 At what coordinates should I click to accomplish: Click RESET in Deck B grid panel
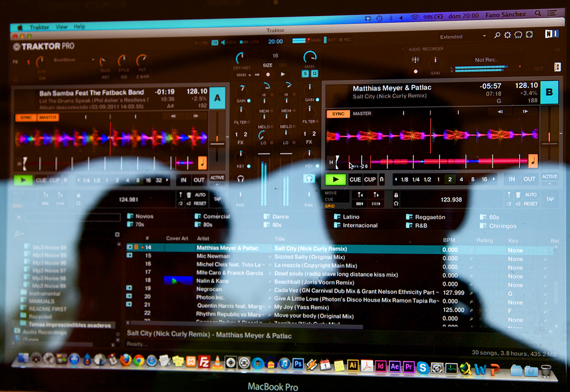coord(530,204)
